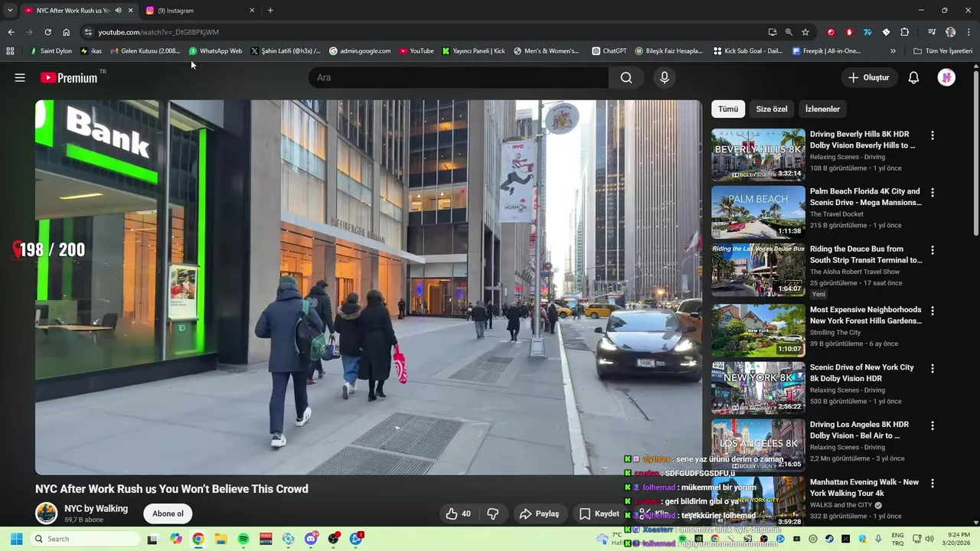Click the YouTube Premium logo

coord(69,77)
